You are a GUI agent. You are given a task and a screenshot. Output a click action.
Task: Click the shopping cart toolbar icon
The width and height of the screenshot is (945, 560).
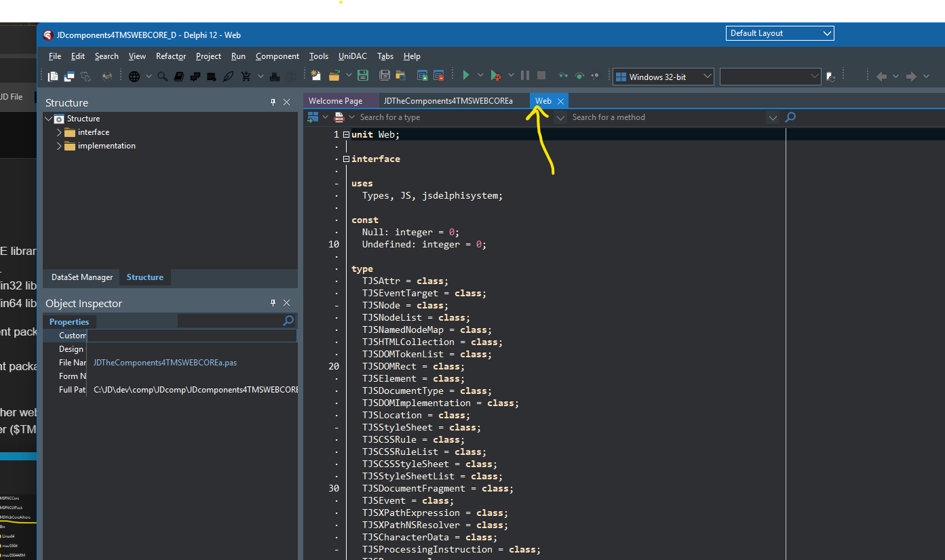click(246, 77)
